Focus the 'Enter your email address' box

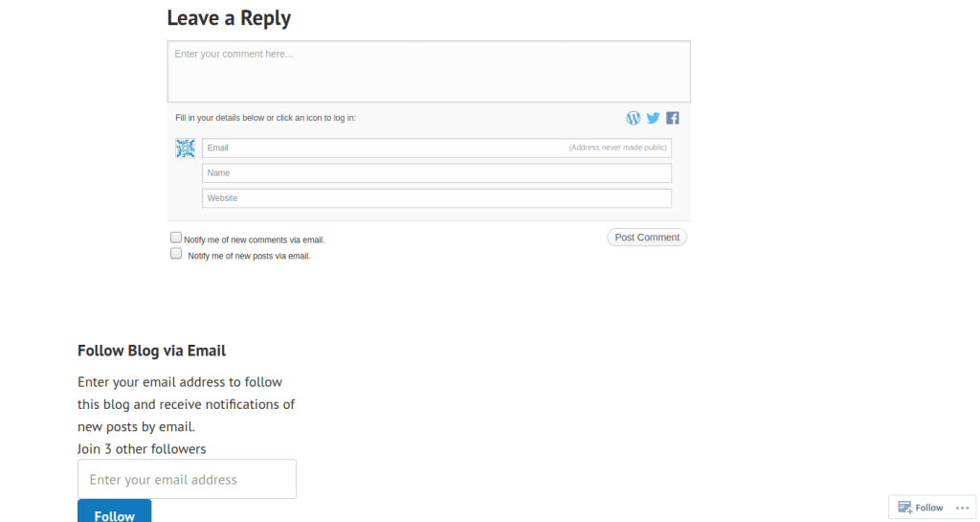coord(187,479)
